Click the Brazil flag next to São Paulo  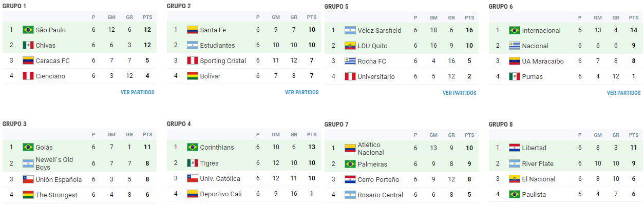pos(28,30)
